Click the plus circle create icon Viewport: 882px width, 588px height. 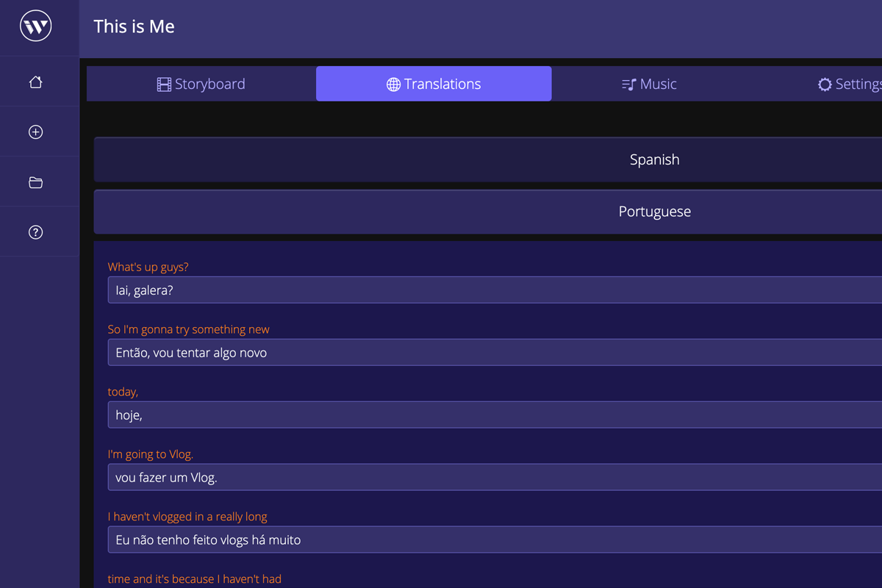(x=35, y=132)
